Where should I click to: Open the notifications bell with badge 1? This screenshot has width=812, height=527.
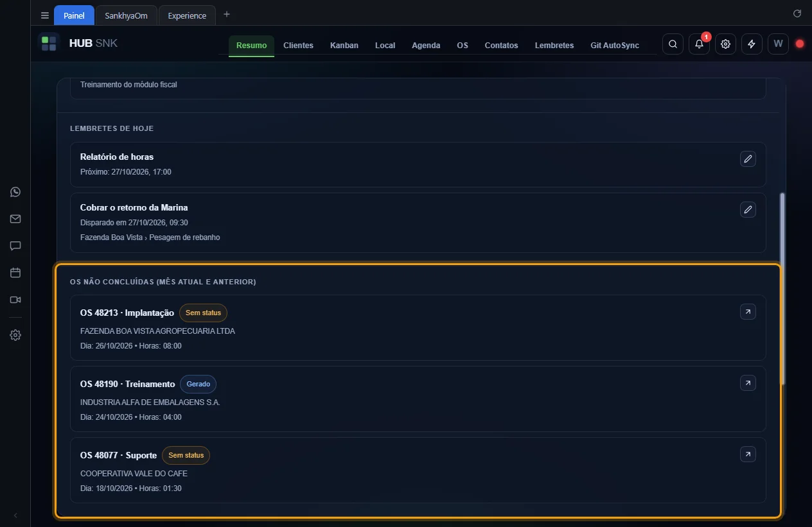699,44
